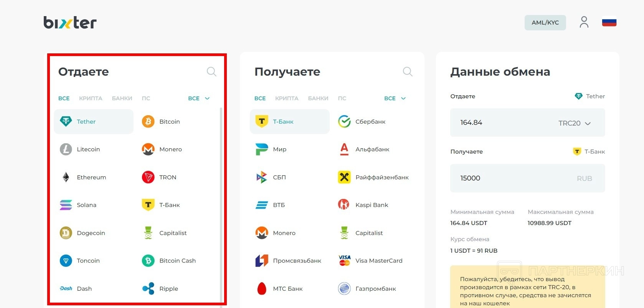Choose the Litecoin icon
This screenshot has height=308, width=644.
pos(66,149)
